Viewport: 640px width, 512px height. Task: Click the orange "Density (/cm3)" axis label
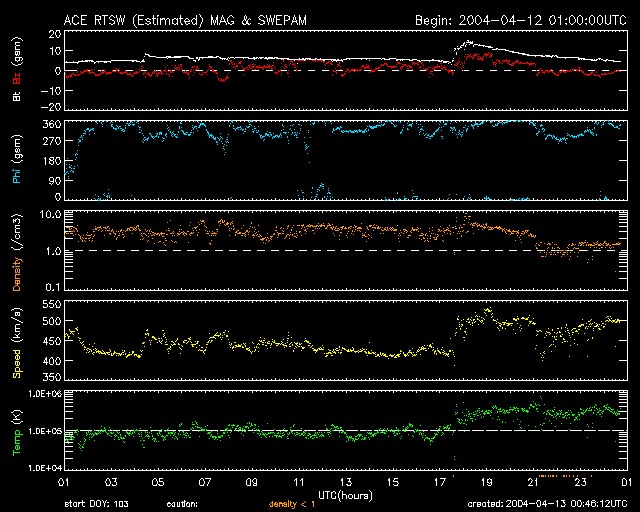tap(17, 252)
